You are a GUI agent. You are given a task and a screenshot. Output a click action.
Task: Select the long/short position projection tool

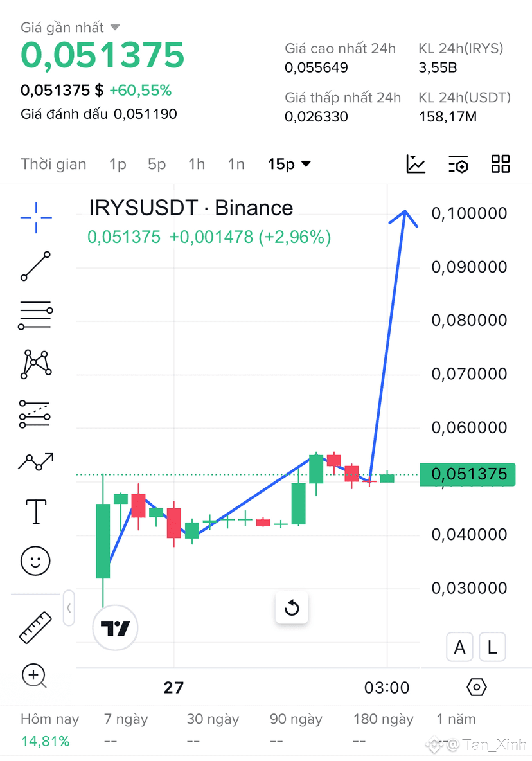35,414
